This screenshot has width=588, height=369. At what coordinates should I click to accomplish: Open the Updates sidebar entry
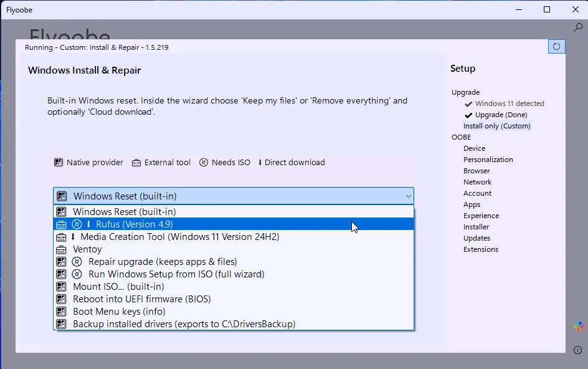[477, 238]
